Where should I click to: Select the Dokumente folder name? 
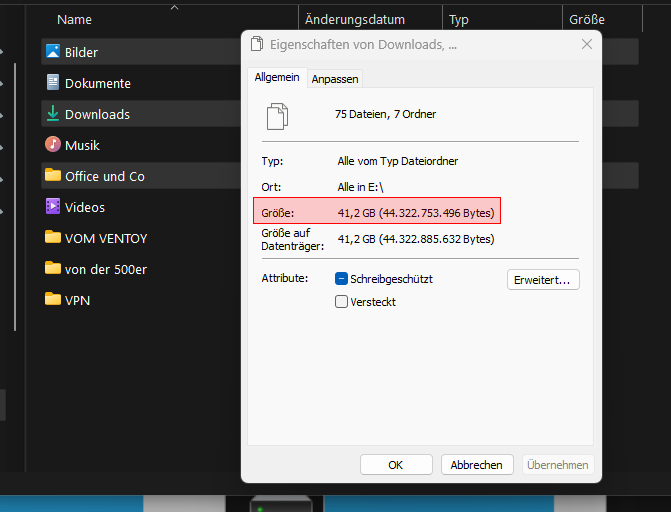tap(98, 83)
